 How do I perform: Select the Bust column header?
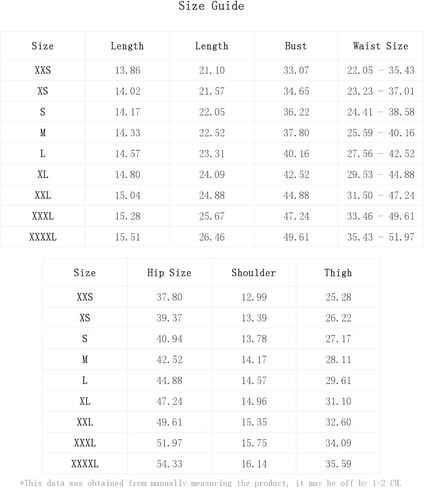coord(296,46)
